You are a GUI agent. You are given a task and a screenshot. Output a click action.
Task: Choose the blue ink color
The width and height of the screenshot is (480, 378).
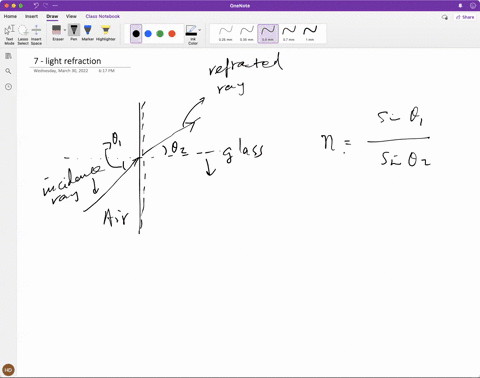click(148, 34)
